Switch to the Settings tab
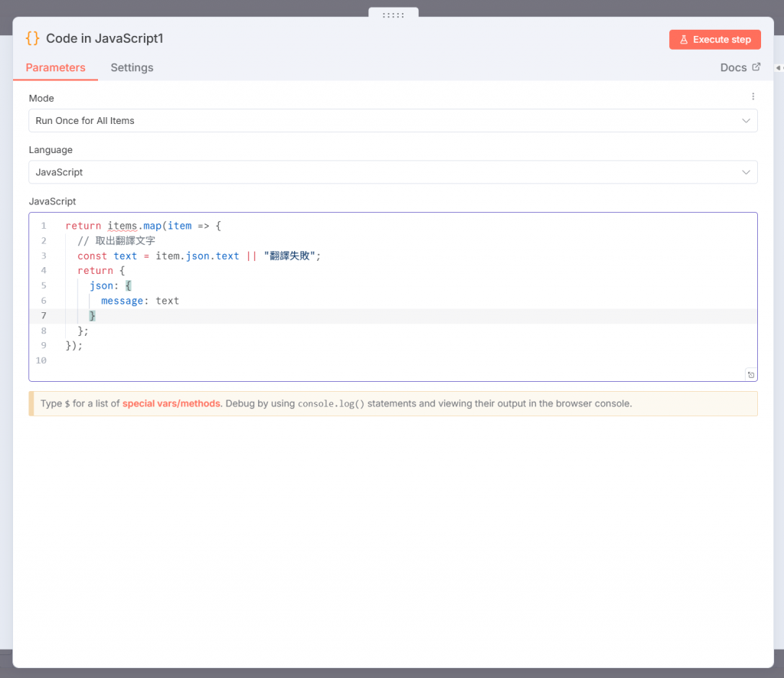This screenshot has height=678, width=784. 132,67
